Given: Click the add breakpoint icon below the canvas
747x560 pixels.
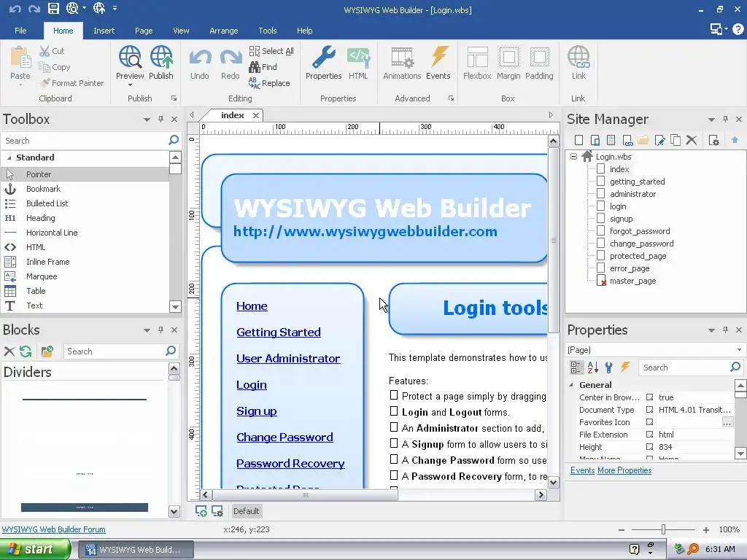Looking at the screenshot, I should pos(201,511).
